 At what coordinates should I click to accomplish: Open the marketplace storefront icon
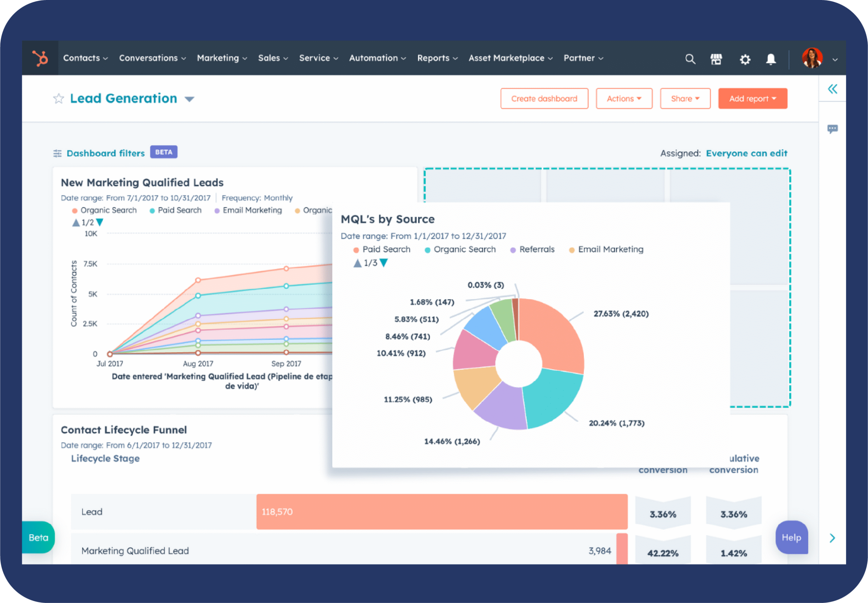(x=716, y=59)
